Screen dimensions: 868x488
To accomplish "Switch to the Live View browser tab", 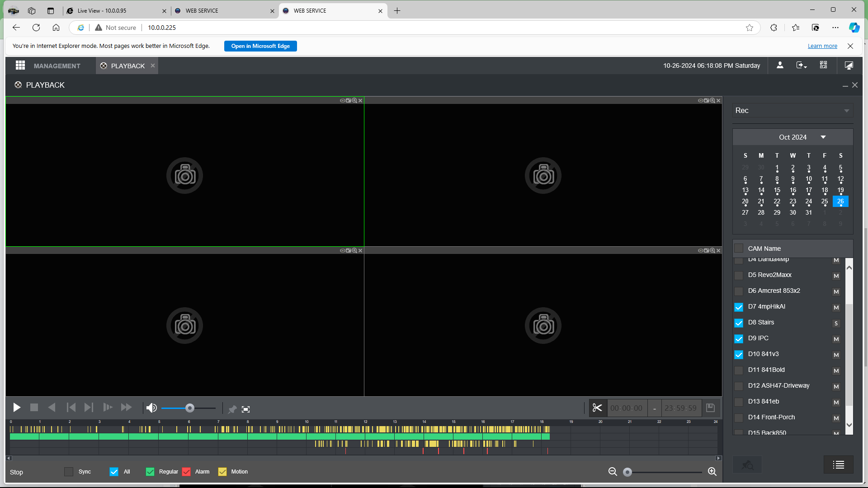I will coord(116,11).
